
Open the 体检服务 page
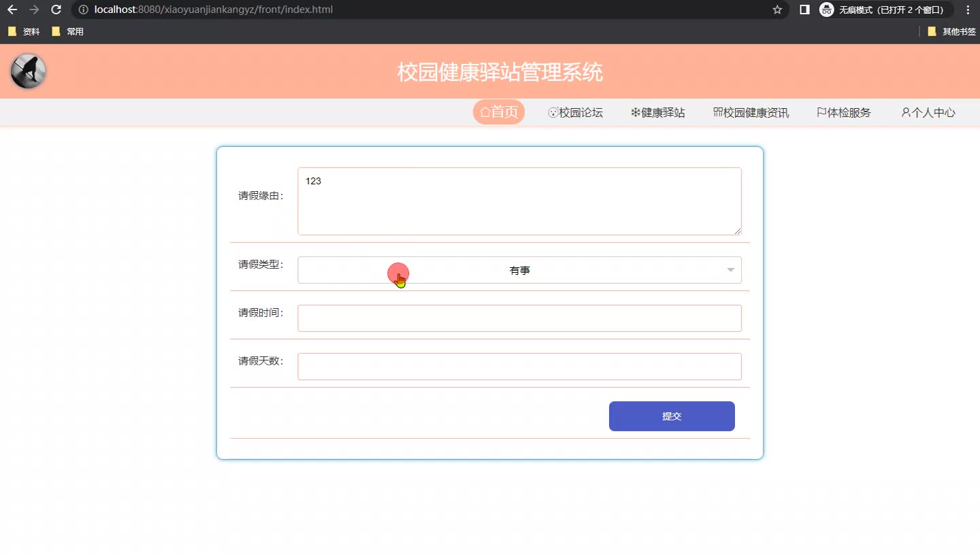pyautogui.click(x=844, y=113)
